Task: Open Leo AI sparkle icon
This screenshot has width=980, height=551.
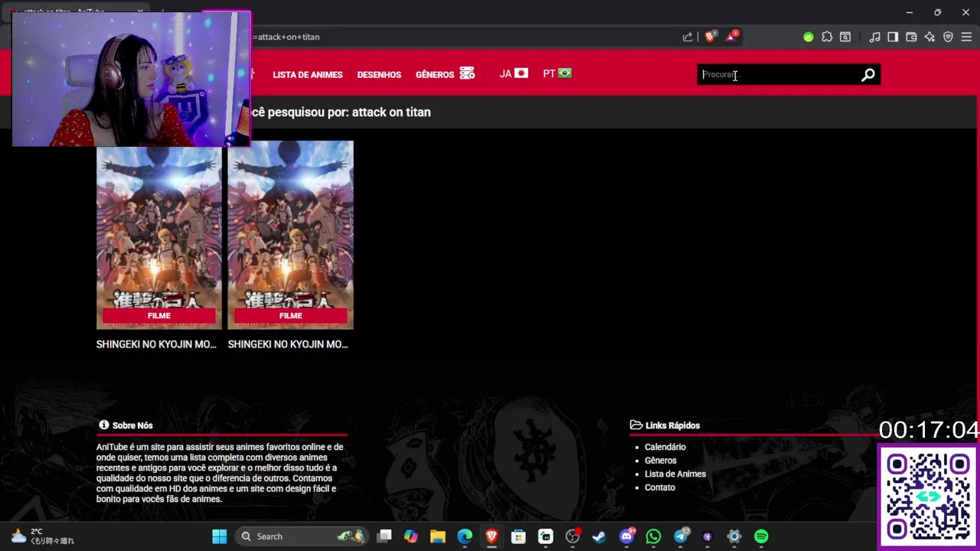Action: tap(929, 37)
